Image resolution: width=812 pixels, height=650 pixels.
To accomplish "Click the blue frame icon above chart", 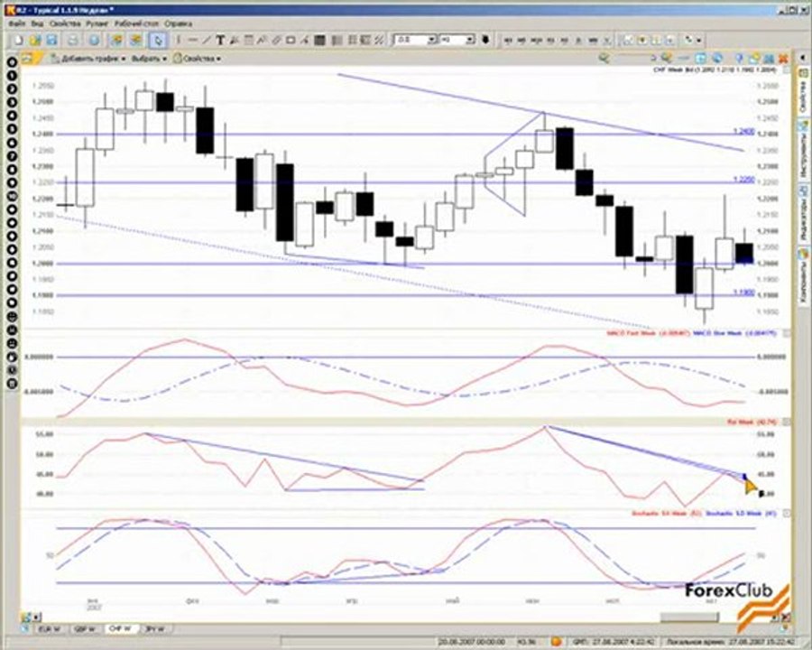I will coord(700,58).
